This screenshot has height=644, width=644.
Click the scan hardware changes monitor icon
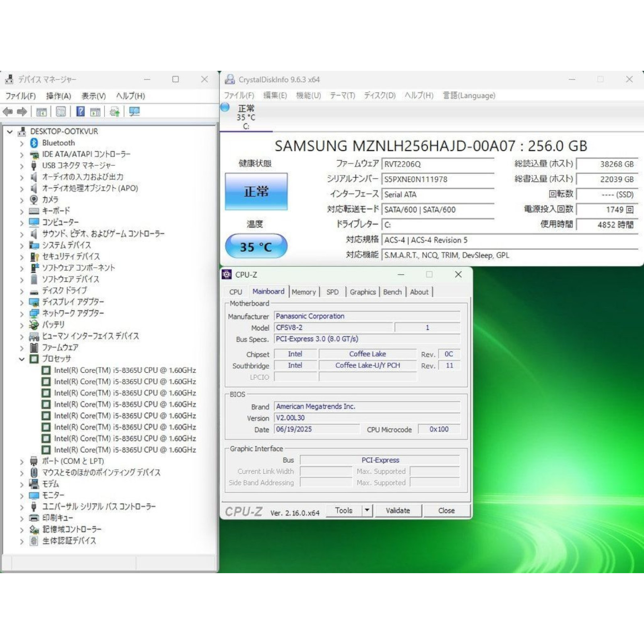pos(134,111)
